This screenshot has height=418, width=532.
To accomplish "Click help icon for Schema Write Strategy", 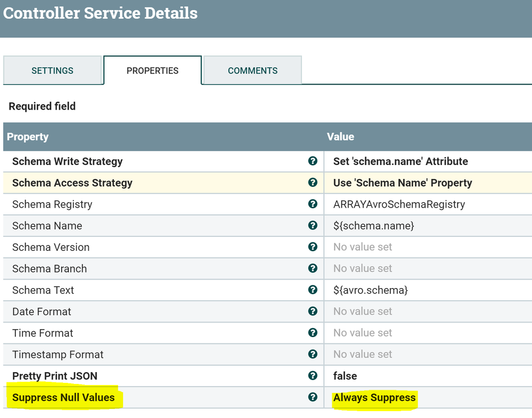I will coord(313,161).
